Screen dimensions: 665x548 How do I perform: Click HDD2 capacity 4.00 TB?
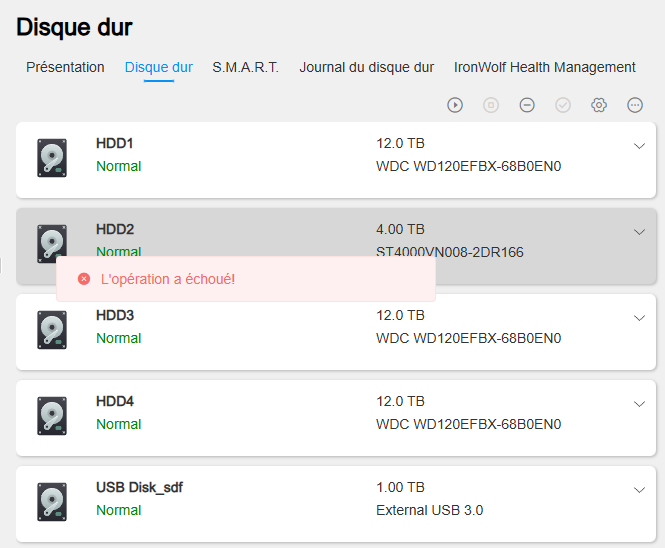coord(400,229)
